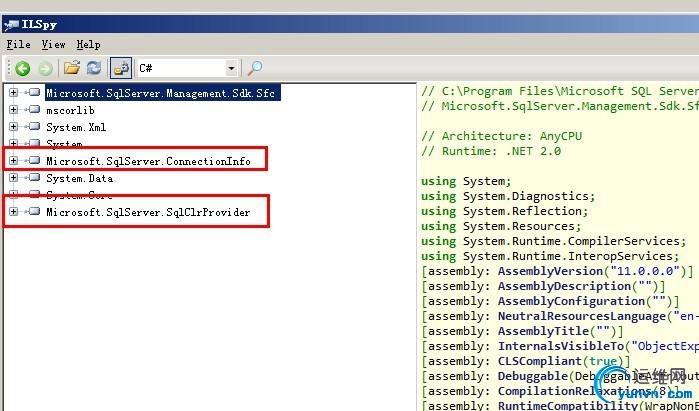Click '// Architecture: AnyCPU' comment
This screenshot has width=699, height=411.
click(x=502, y=136)
